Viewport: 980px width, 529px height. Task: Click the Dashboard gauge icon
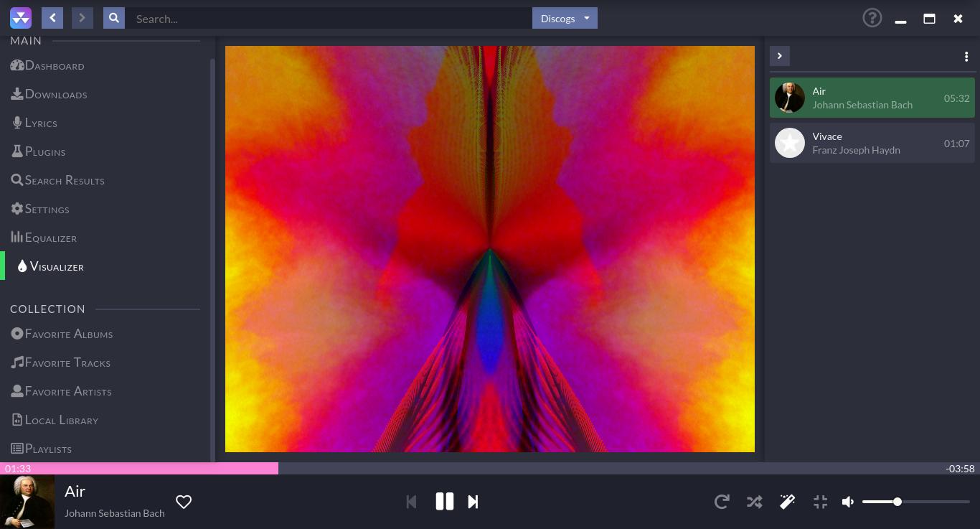[17, 65]
